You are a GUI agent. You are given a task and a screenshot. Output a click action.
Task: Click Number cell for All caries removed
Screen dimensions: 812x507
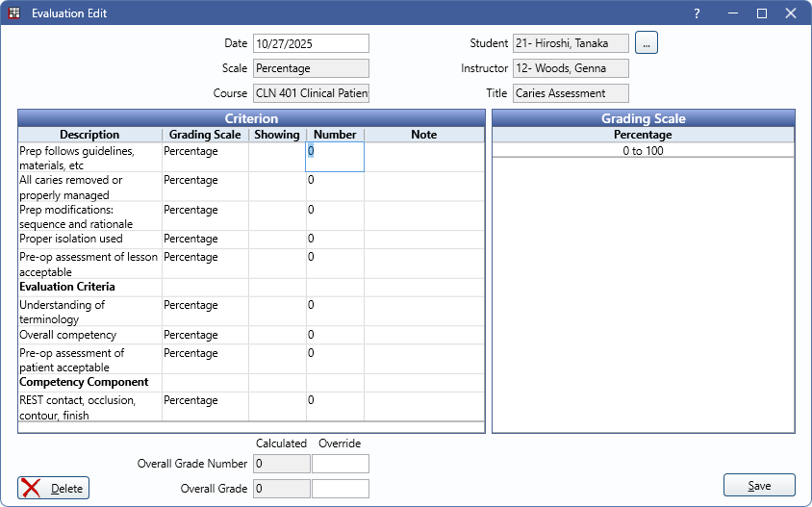(x=335, y=187)
